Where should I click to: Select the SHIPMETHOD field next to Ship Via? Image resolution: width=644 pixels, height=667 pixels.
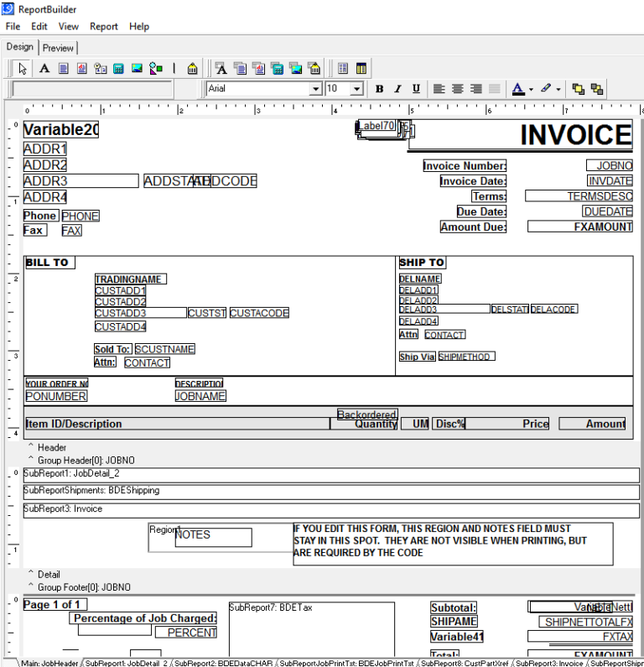[x=467, y=356]
